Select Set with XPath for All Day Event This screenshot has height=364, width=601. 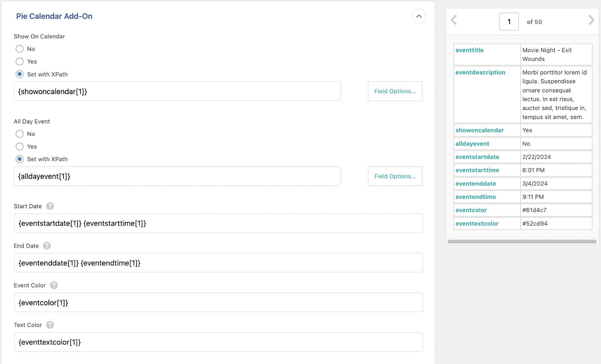20,159
